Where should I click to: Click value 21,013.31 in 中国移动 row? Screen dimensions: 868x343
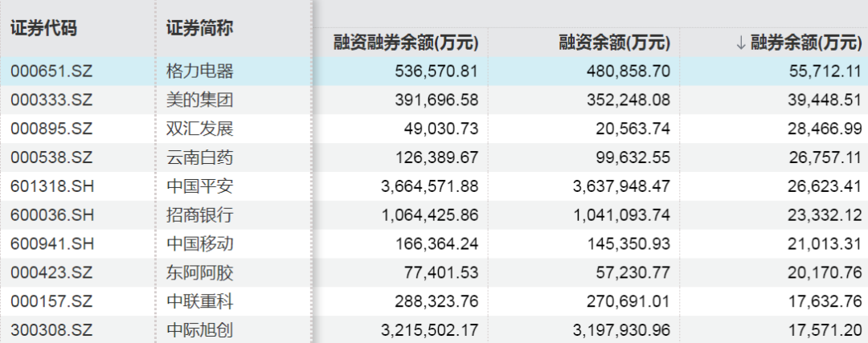pyautogui.click(x=825, y=244)
